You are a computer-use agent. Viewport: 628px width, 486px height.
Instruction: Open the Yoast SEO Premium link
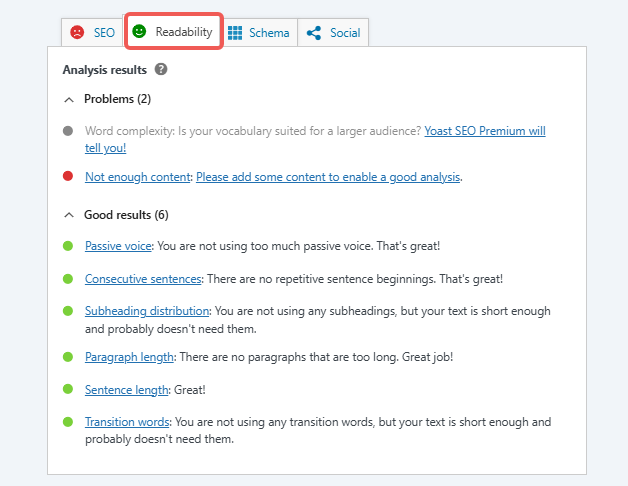click(485, 131)
